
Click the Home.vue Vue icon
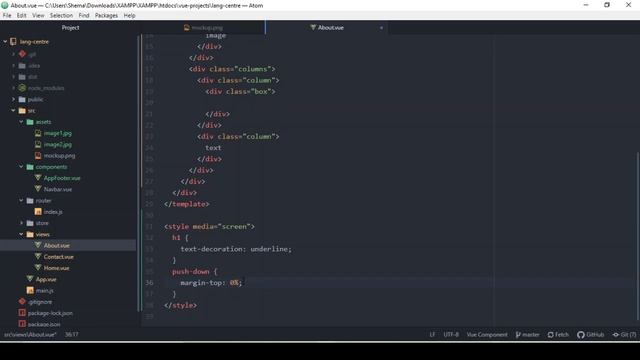[38, 268]
